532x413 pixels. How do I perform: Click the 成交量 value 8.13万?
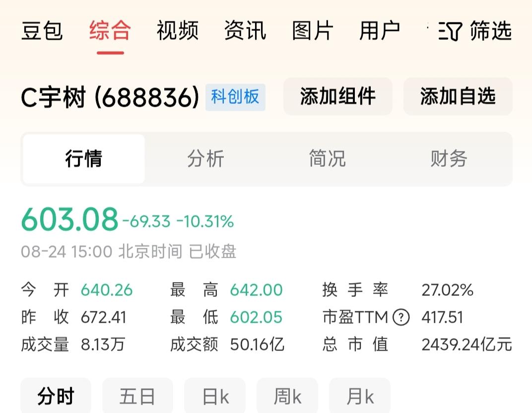coord(103,345)
